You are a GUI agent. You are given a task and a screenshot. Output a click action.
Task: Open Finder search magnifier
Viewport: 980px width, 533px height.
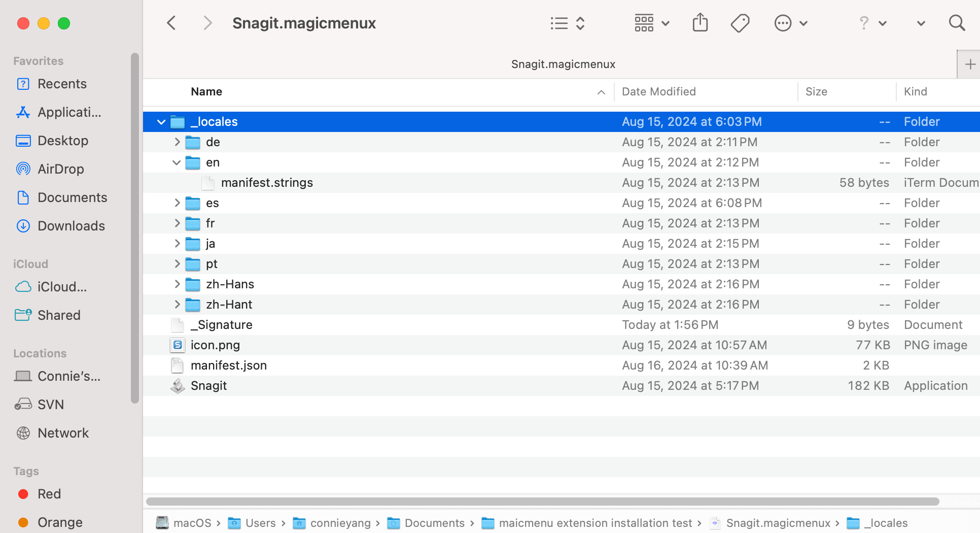click(x=957, y=23)
